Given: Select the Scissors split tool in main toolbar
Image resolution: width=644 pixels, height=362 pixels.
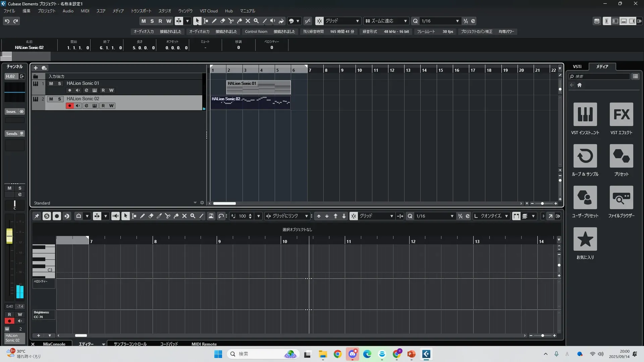Looking at the screenshot, I should pyautogui.click(x=231, y=21).
